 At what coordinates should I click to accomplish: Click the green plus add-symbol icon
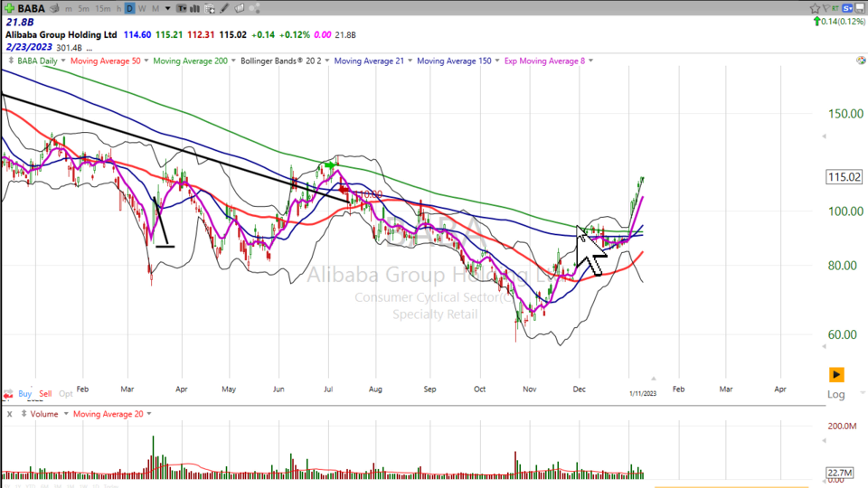pos(9,8)
